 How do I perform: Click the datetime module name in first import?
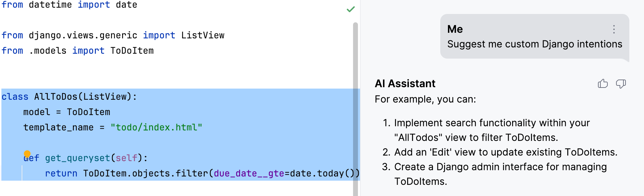[x=50, y=5]
